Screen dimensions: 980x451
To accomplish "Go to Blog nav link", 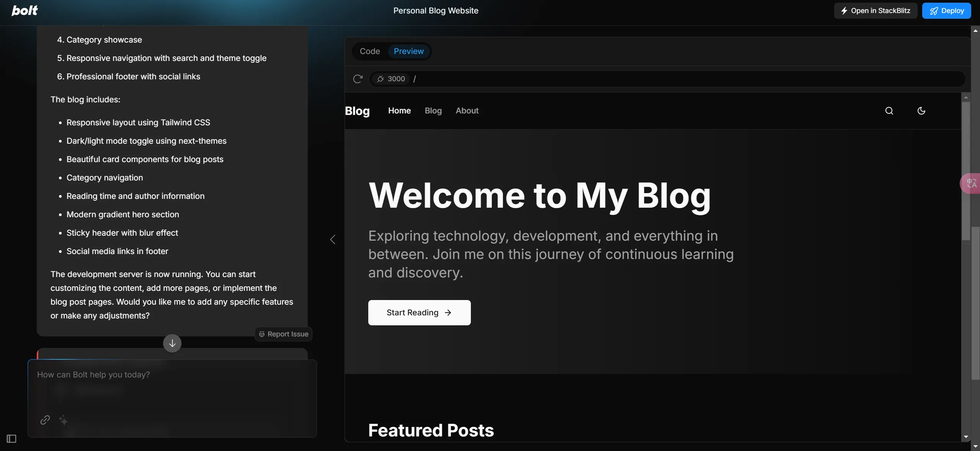I will click(433, 111).
